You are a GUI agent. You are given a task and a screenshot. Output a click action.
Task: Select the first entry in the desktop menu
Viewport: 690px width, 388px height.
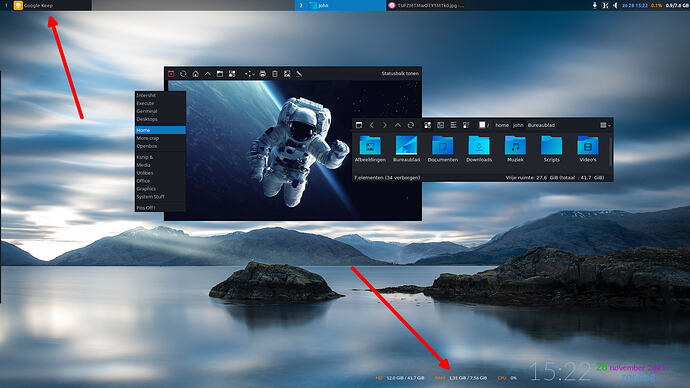click(160, 95)
